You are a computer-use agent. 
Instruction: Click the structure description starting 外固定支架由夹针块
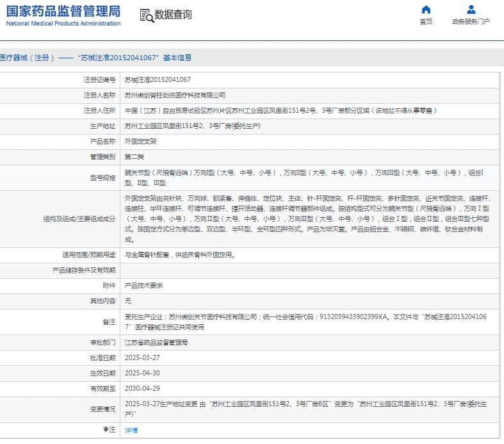[307, 219]
